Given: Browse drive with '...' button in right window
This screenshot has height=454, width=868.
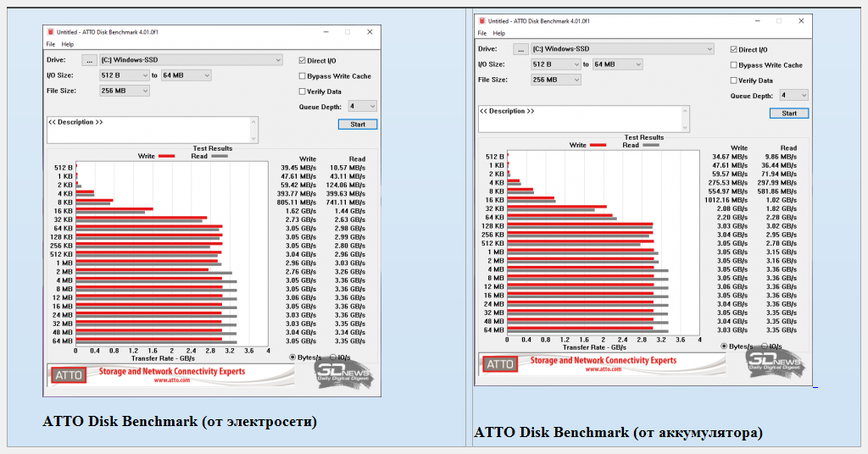Looking at the screenshot, I should (520, 49).
